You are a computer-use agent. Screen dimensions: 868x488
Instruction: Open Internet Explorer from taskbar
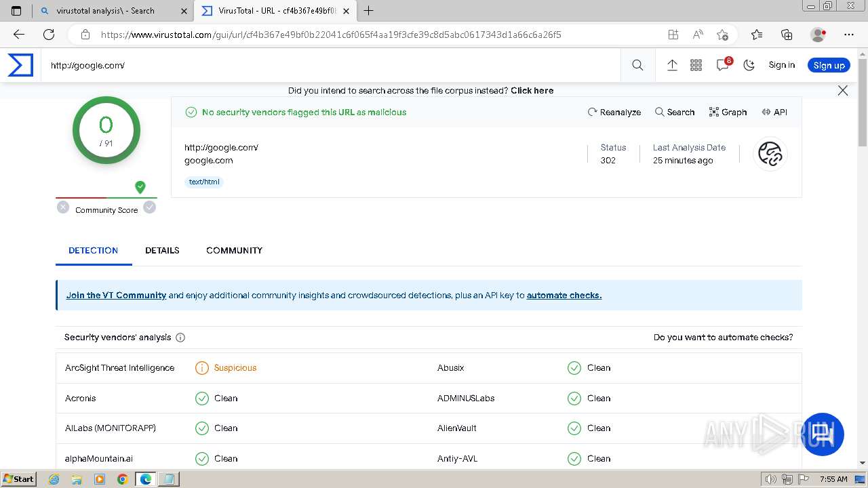tap(54, 479)
